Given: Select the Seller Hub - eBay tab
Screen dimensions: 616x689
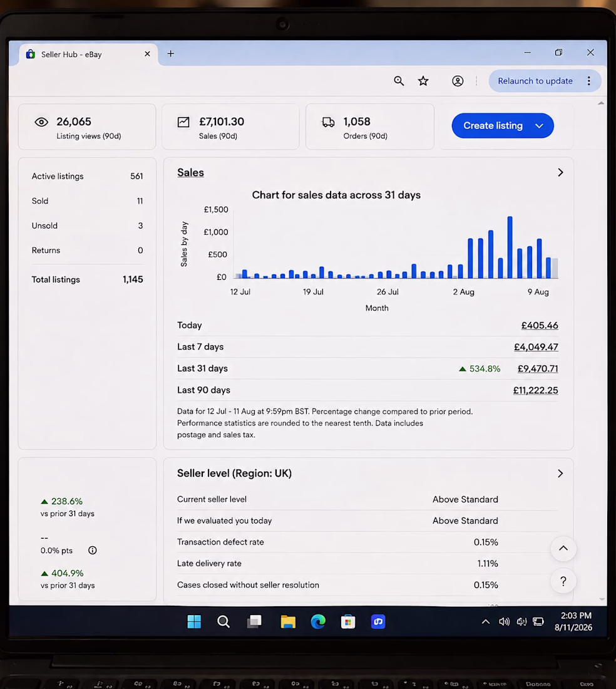Looking at the screenshot, I should 88,54.
